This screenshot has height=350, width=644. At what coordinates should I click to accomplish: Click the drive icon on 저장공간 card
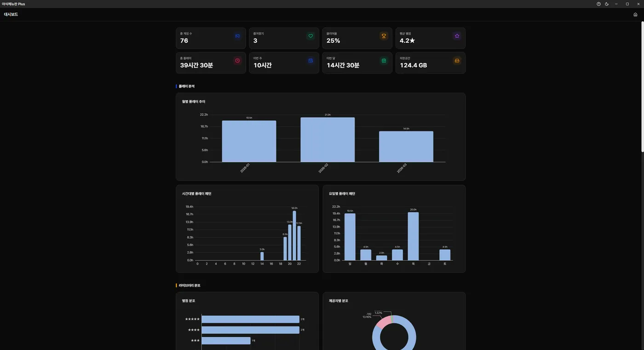(457, 61)
